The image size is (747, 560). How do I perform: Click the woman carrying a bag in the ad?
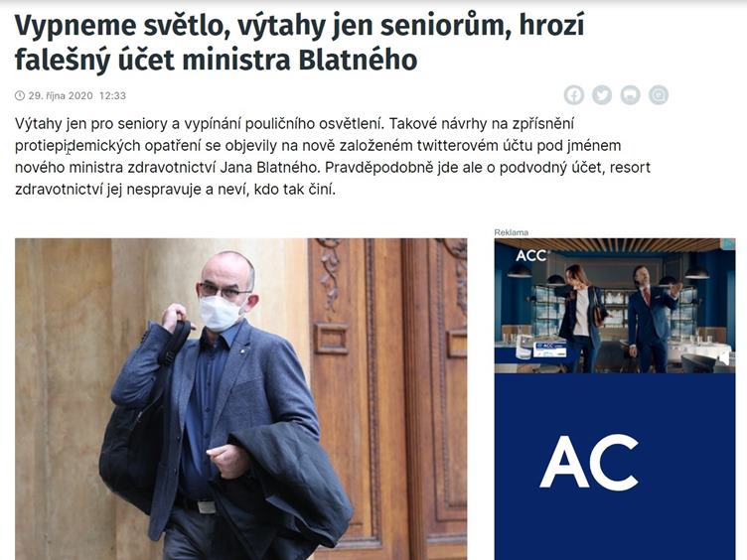(580, 318)
